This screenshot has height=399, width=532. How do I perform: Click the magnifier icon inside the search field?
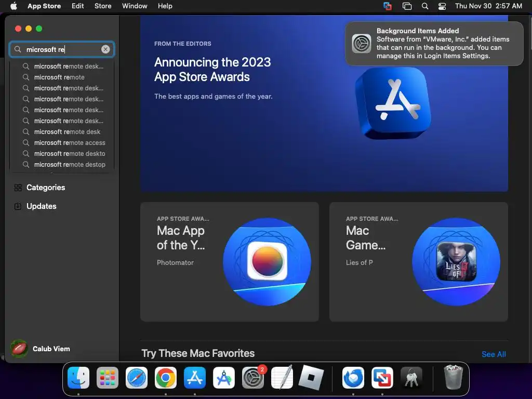18,49
